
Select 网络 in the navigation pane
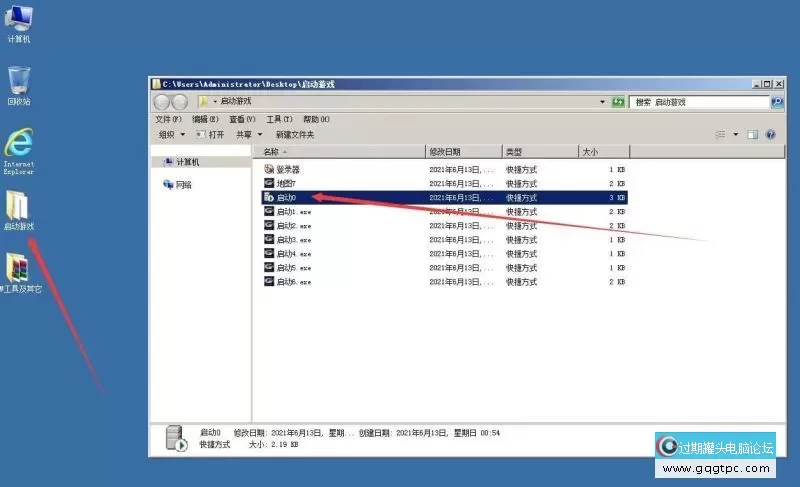[183, 185]
